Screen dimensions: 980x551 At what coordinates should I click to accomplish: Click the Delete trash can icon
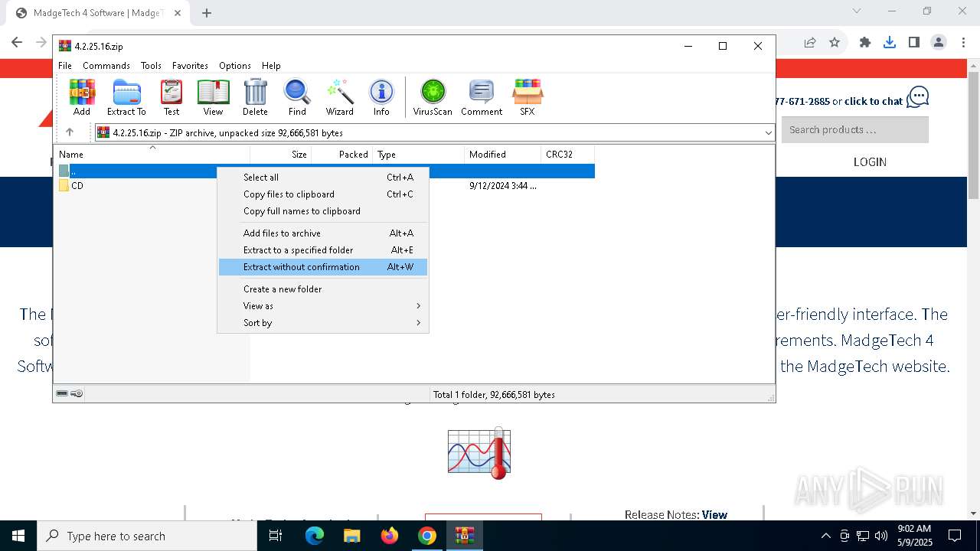[x=255, y=97]
